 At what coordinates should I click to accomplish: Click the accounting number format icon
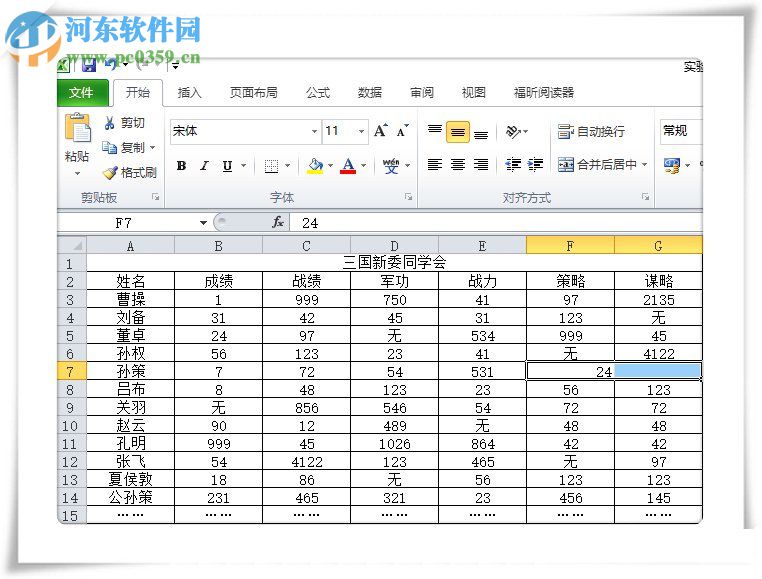tap(672, 166)
